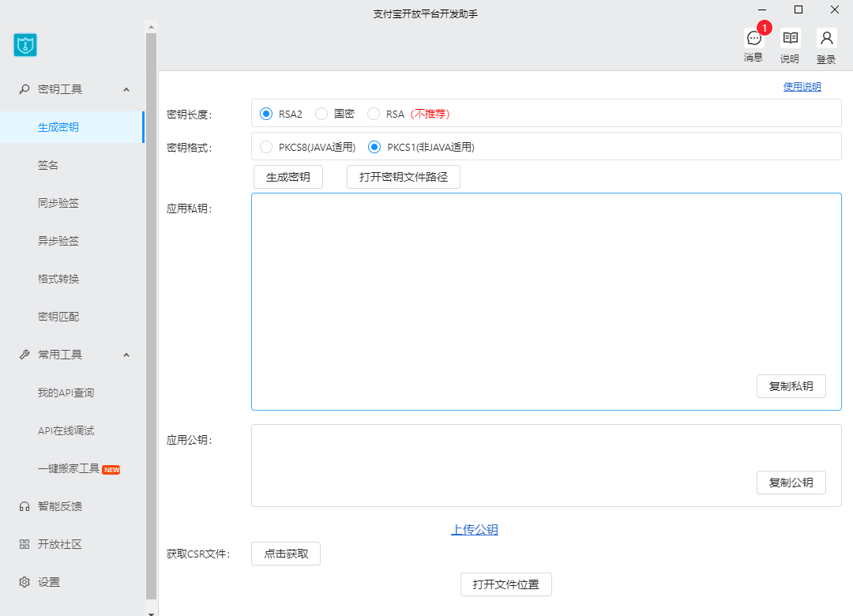Open 设置 gear icon

pos(24,582)
